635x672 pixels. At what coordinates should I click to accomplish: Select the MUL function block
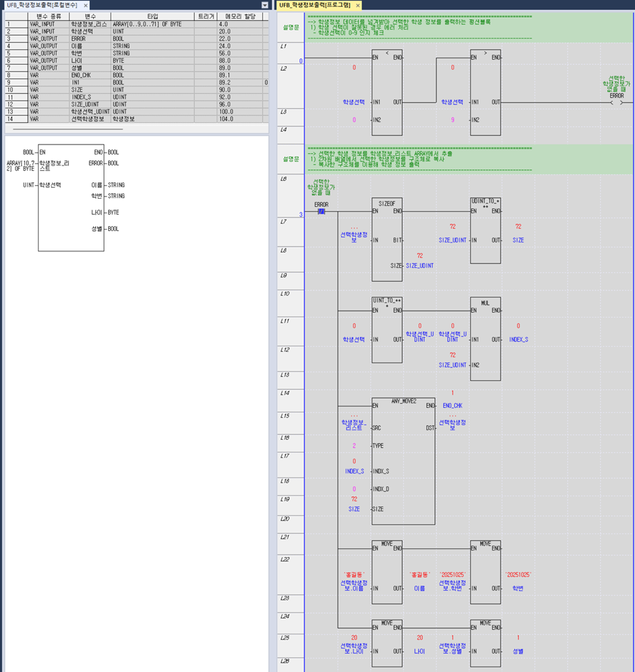pos(485,339)
